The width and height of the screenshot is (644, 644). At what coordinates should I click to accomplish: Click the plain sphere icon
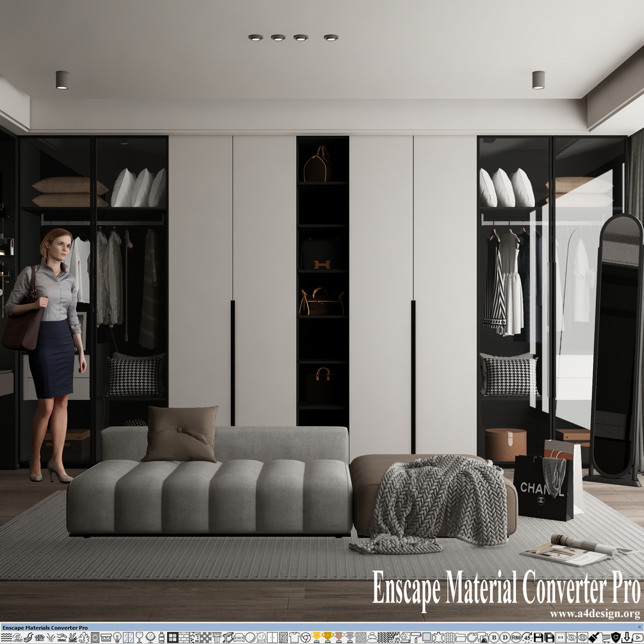pos(250,638)
